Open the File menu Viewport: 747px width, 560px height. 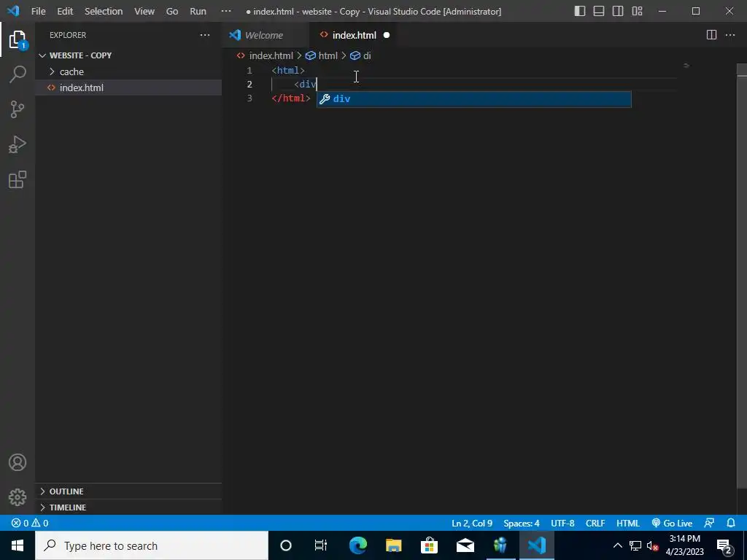(x=38, y=11)
